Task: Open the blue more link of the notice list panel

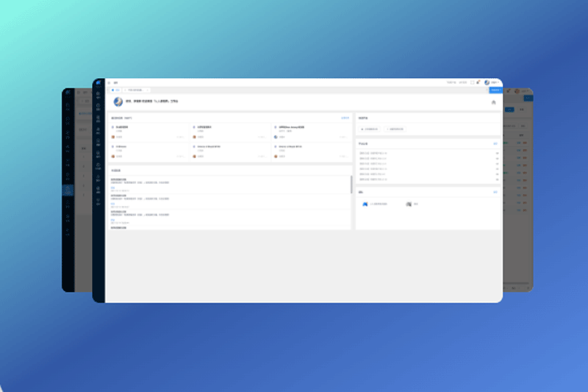Action: coord(495,143)
